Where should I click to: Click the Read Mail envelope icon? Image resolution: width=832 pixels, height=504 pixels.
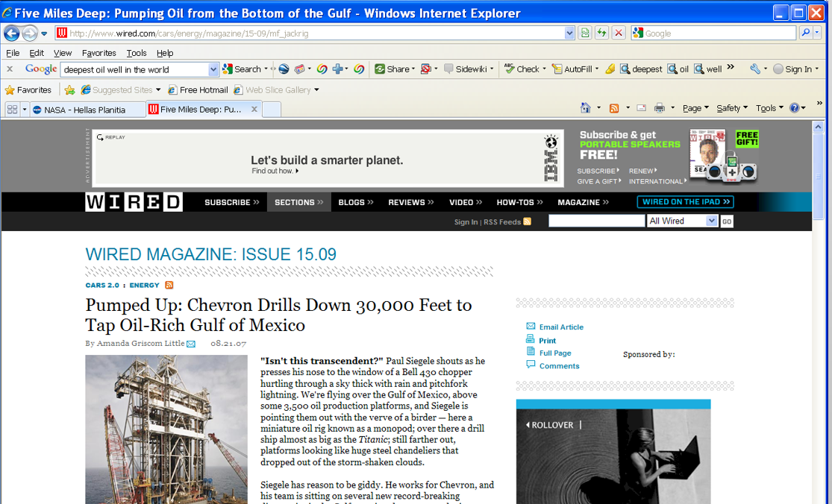tap(642, 108)
